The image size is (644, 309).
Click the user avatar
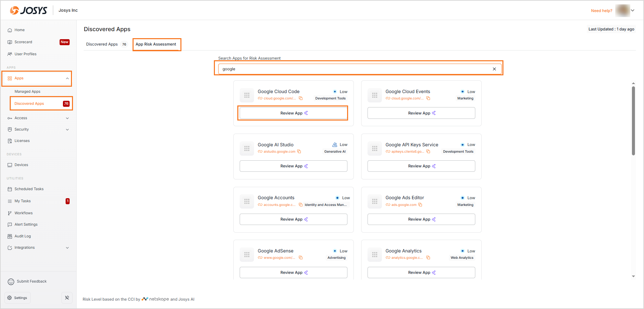coord(623,10)
